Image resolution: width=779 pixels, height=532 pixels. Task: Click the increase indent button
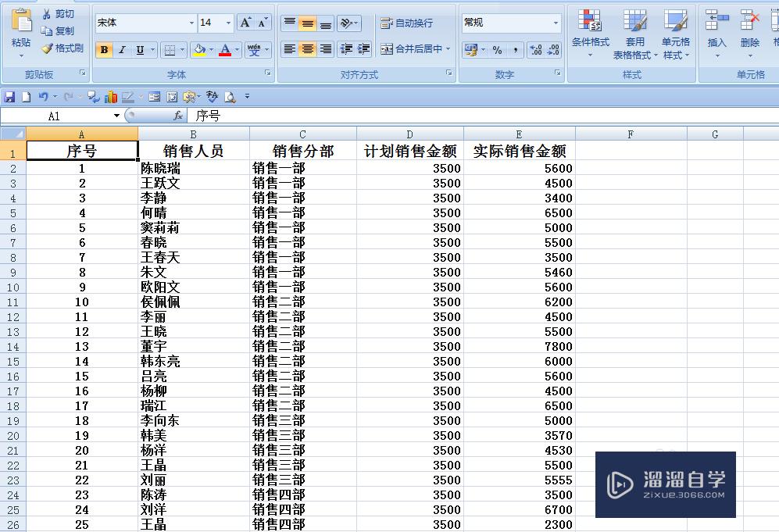pyautogui.click(x=363, y=48)
